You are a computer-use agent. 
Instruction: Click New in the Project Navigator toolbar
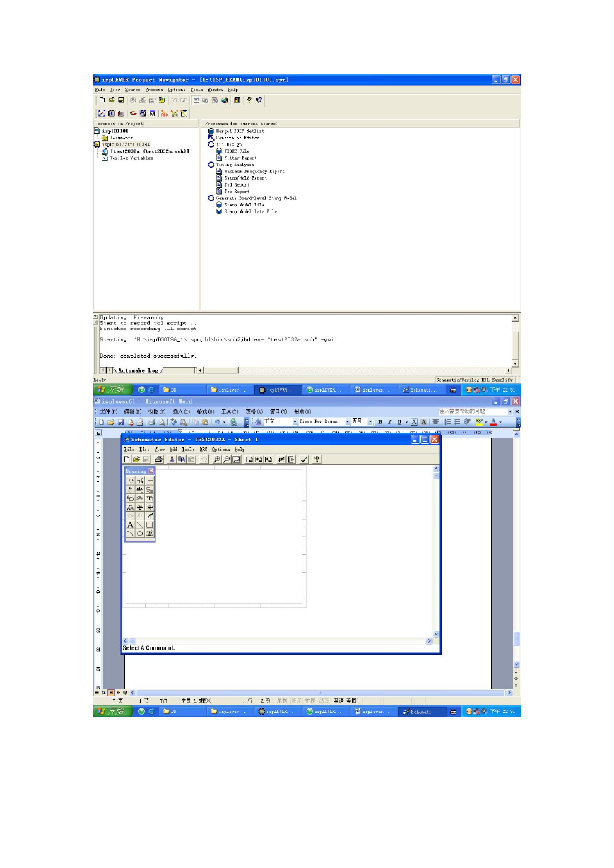click(x=102, y=100)
